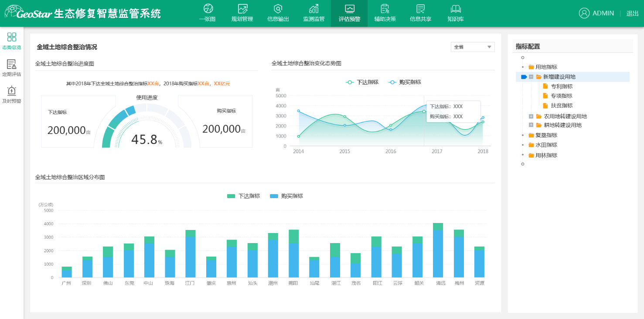The width and height of the screenshot is (644, 319).
Task: Click the 2016 label on the trend chart
Action: pos(391,151)
